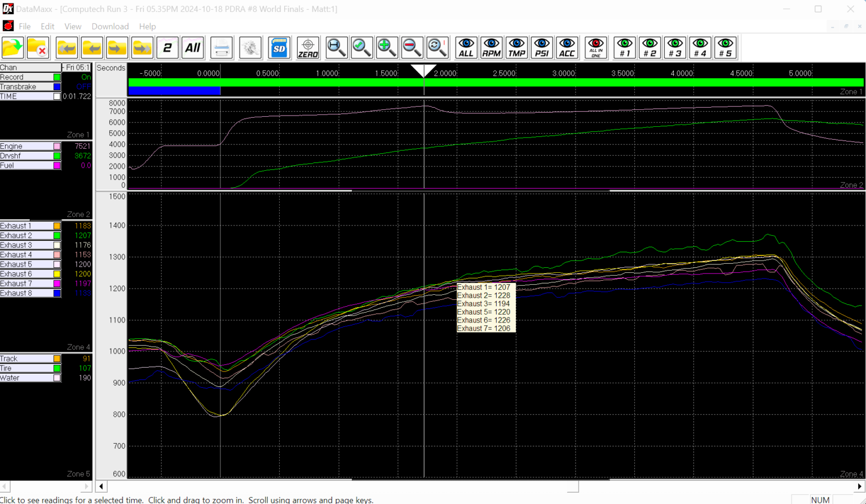
Task: Click the magnifier icon with green checkmark
Action: (361, 48)
